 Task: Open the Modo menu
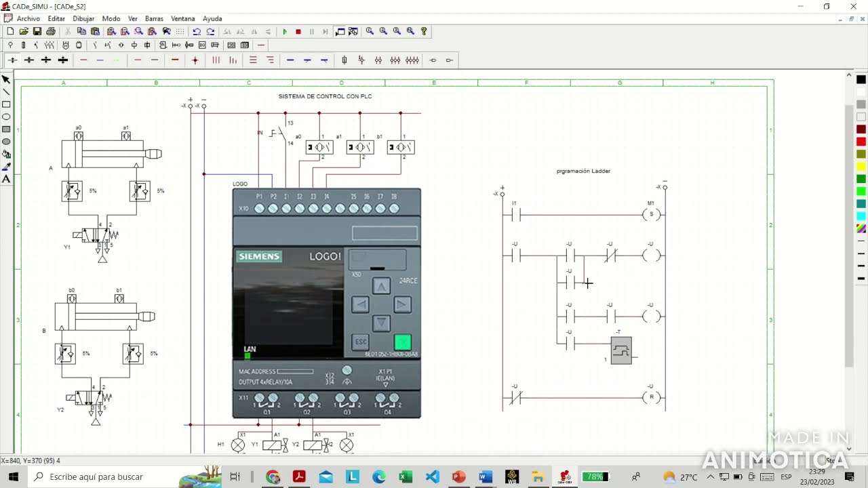tap(111, 18)
